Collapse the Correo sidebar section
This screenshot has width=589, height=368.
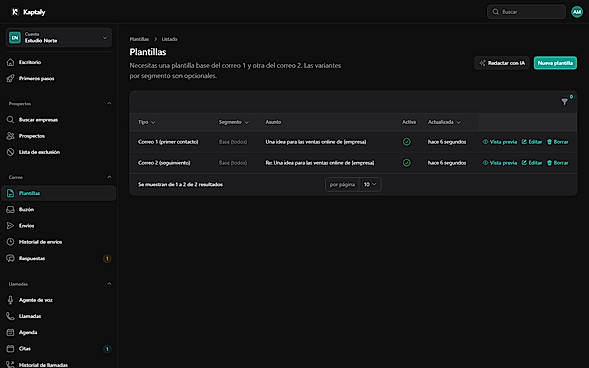[109, 177]
